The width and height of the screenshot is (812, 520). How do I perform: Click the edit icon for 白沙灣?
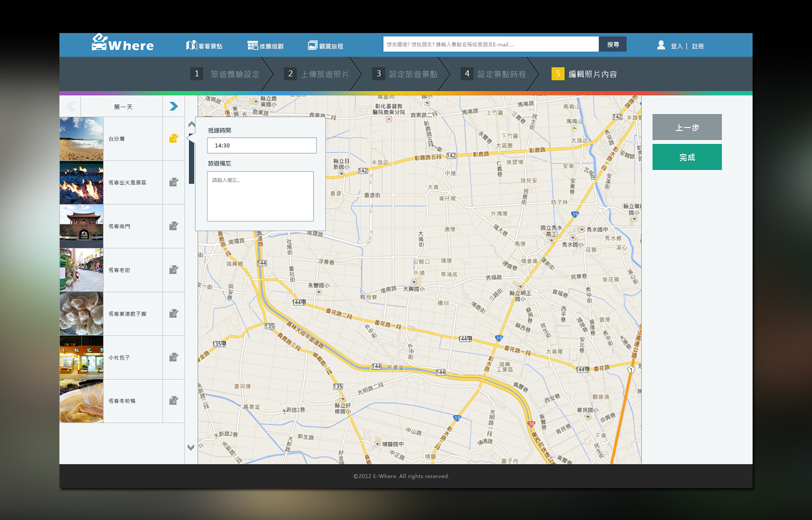[x=174, y=139]
